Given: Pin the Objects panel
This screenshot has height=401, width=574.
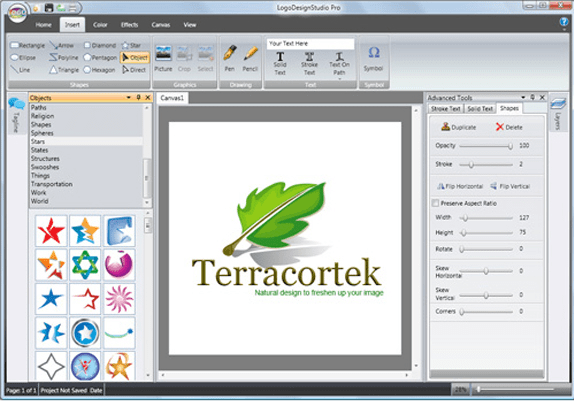Looking at the screenshot, I should 138,97.
